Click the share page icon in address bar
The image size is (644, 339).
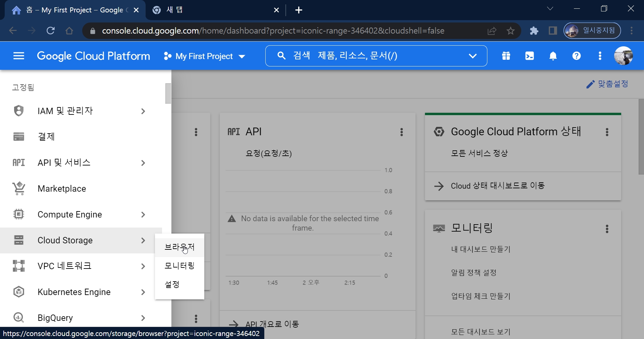click(492, 31)
